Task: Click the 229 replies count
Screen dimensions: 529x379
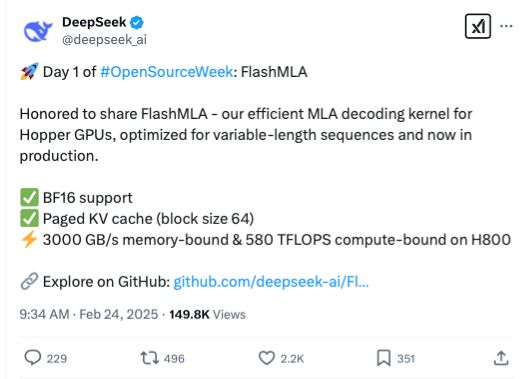Action: 57,358
